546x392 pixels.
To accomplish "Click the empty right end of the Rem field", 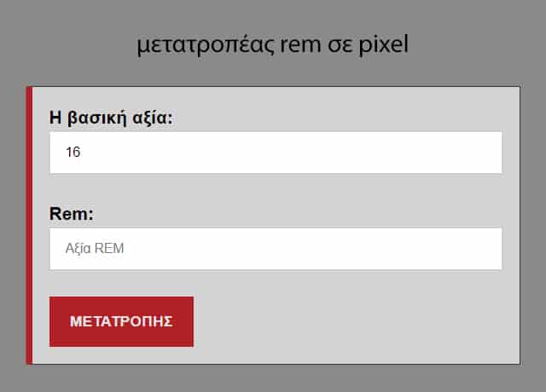I will (461, 249).
